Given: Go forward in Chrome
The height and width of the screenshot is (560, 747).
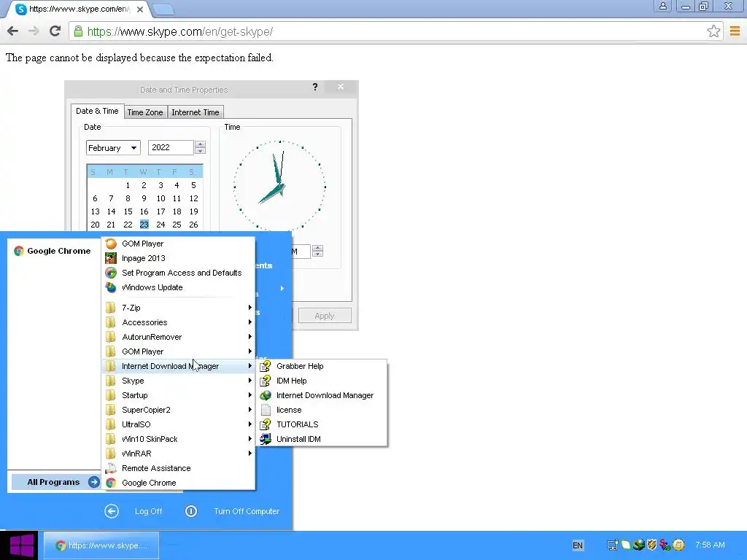Looking at the screenshot, I should (34, 31).
